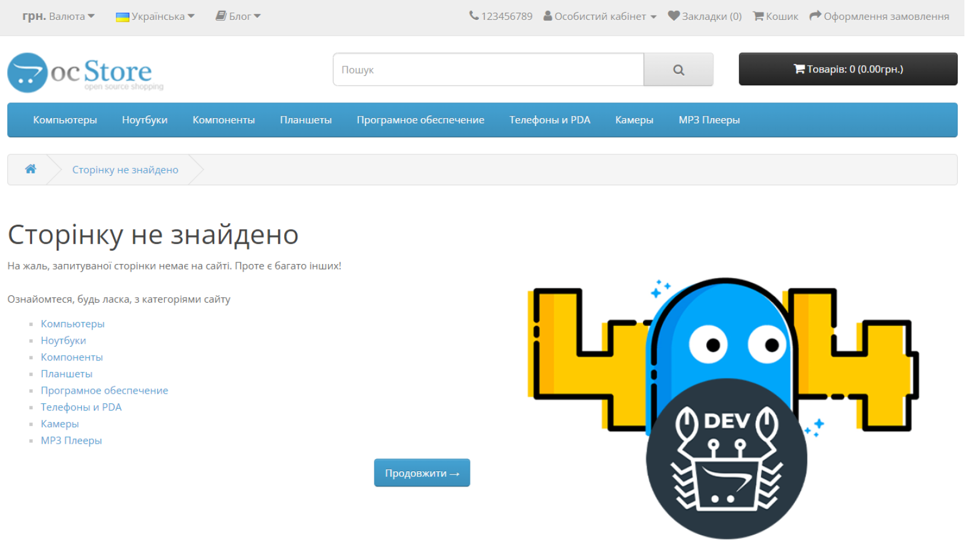Image resolution: width=965 pixels, height=560 pixels.
Task: Open Компоненты in the navigation bar
Action: [x=224, y=120]
